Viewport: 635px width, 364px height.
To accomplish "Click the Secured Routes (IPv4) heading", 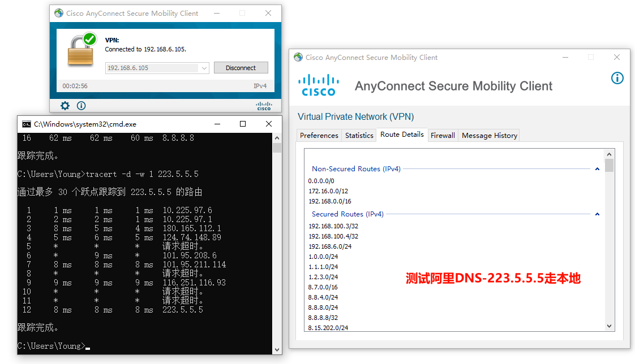I will [347, 214].
